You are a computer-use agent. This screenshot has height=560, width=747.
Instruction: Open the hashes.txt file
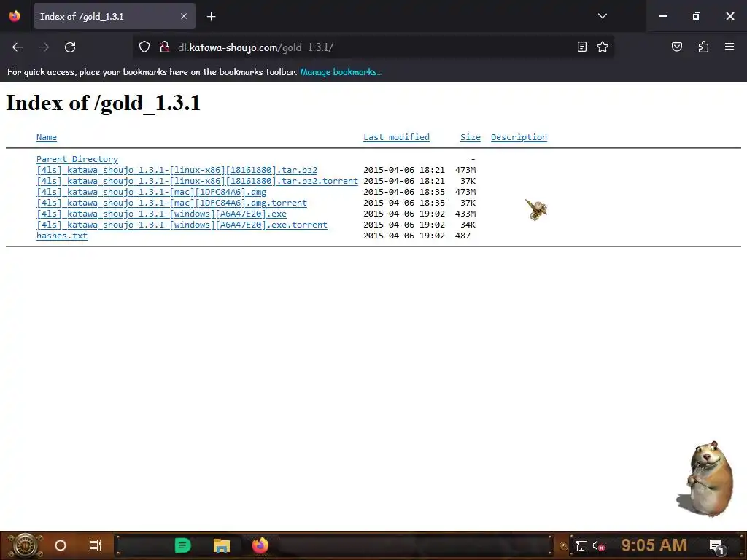pos(62,236)
